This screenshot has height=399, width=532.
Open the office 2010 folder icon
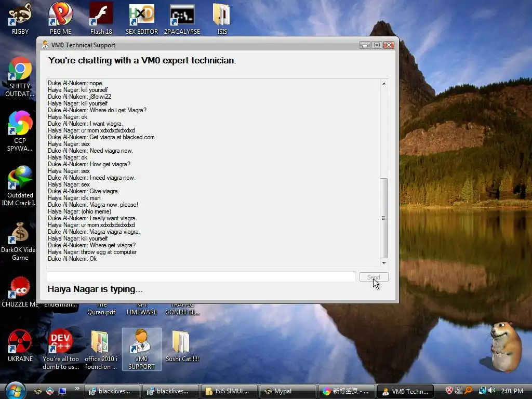click(101, 350)
